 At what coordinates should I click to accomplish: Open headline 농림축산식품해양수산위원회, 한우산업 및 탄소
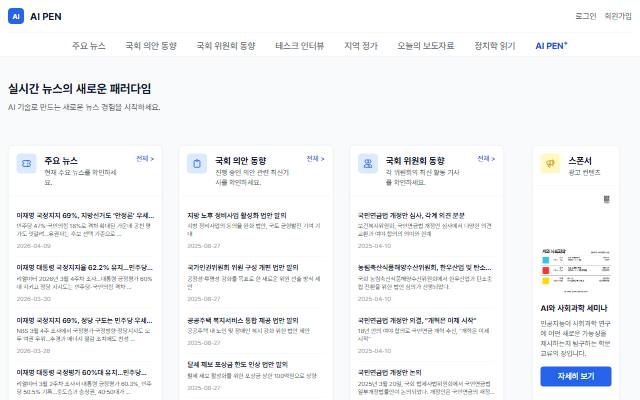point(424,268)
